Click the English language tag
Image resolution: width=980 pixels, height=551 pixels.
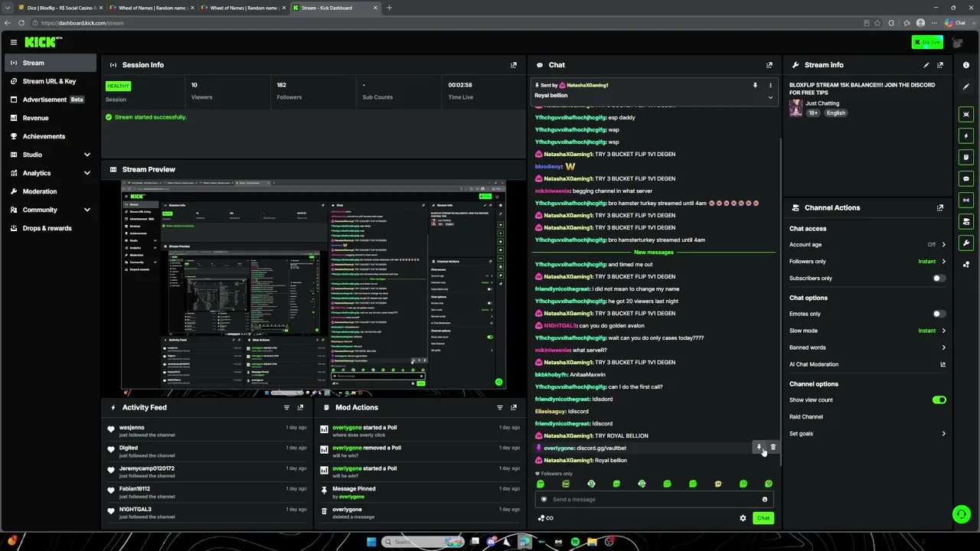point(835,113)
